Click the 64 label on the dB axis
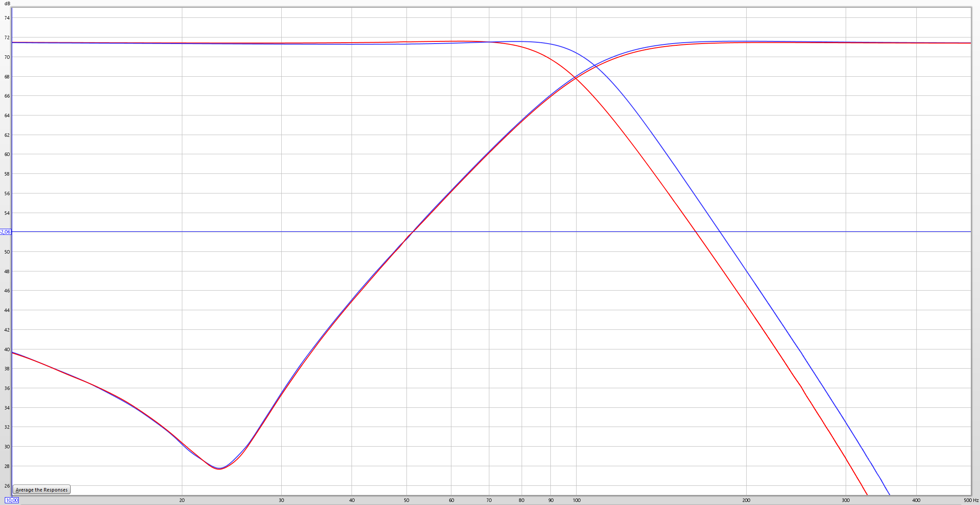Viewport: 980px width, 505px height. [7, 115]
